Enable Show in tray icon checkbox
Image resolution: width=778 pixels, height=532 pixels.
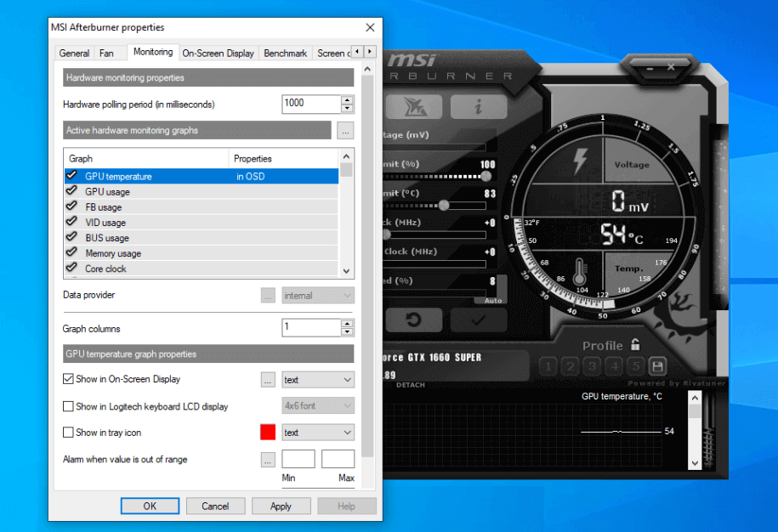[x=69, y=433]
